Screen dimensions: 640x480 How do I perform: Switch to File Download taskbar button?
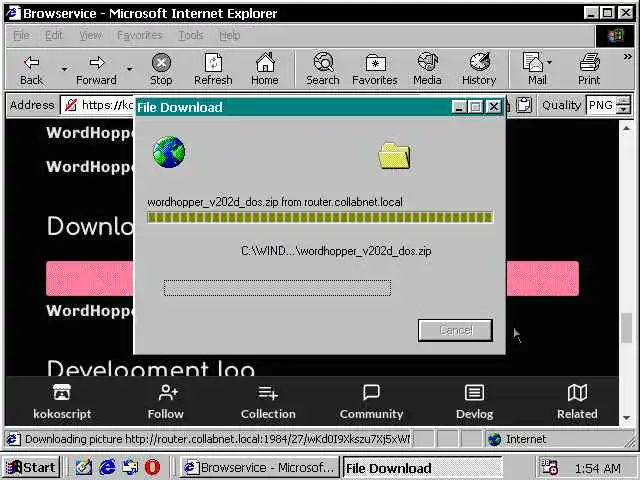[423, 467]
